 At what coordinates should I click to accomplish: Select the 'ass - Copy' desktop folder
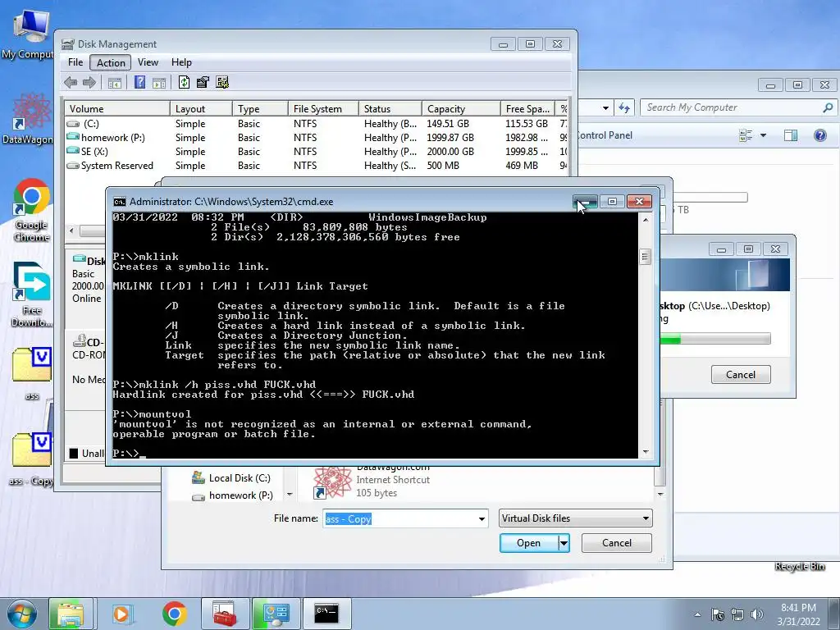[x=32, y=459]
